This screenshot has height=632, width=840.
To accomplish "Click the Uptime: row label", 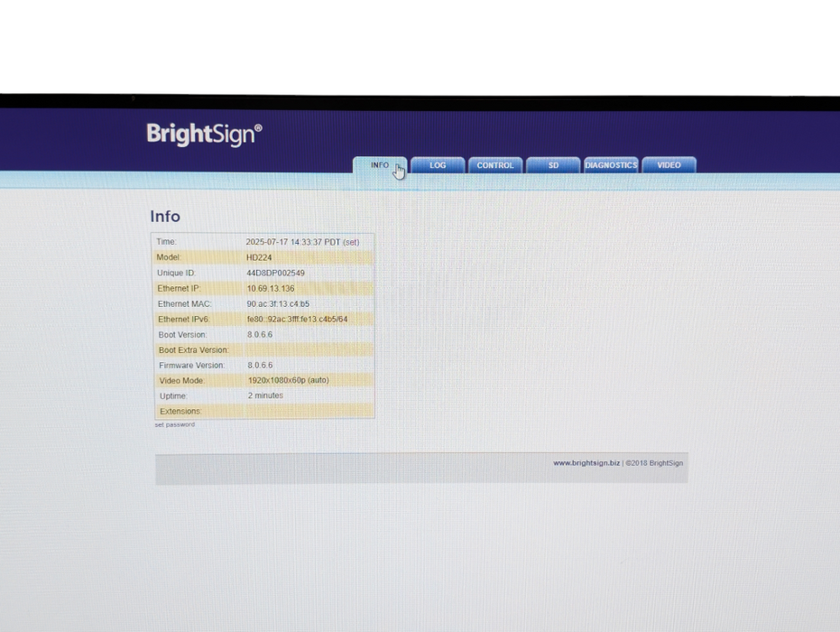I will [x=173, y=396].
